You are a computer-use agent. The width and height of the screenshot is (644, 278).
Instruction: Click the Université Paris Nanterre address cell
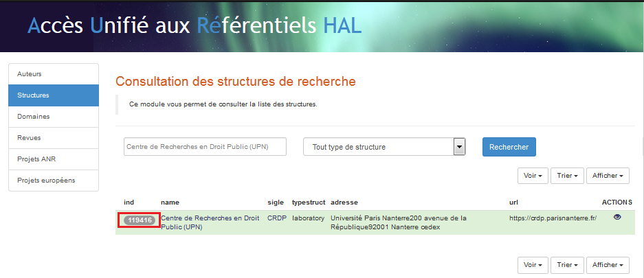(x=399, y=222)
